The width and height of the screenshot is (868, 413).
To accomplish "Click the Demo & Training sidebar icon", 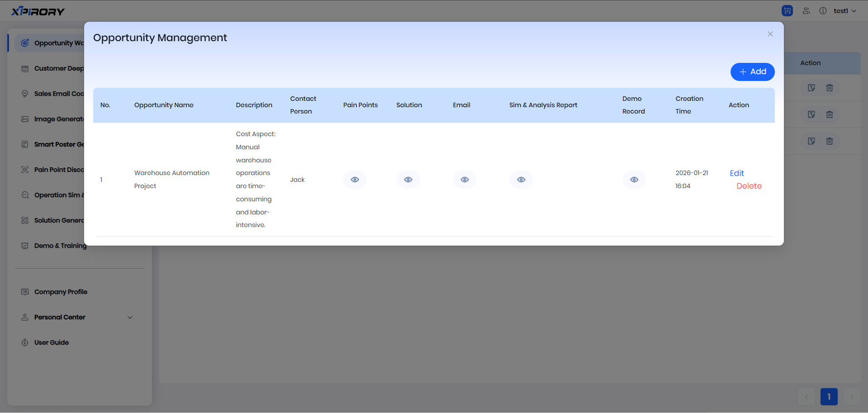I will [25, 246].
